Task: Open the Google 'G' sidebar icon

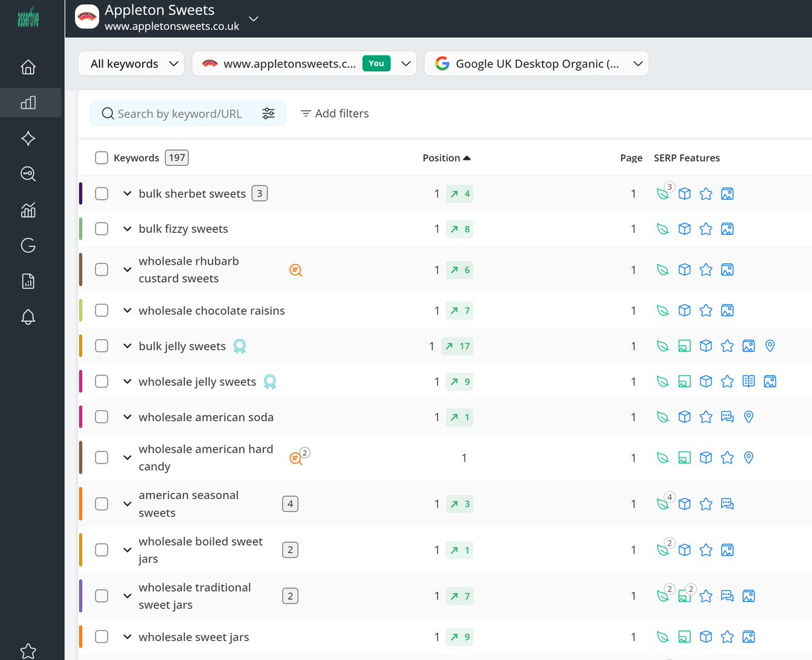Action: pyautogui.click(x=28, y=246)
